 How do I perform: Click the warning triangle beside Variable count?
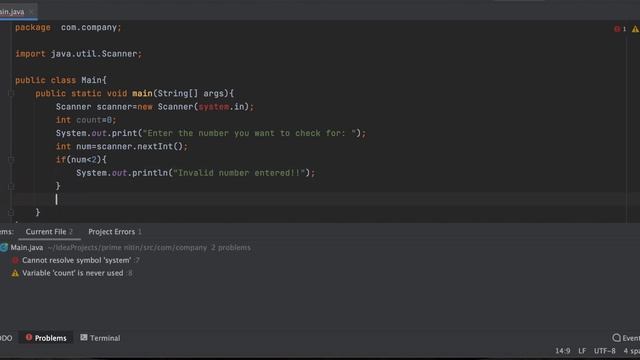pos(15,273)
